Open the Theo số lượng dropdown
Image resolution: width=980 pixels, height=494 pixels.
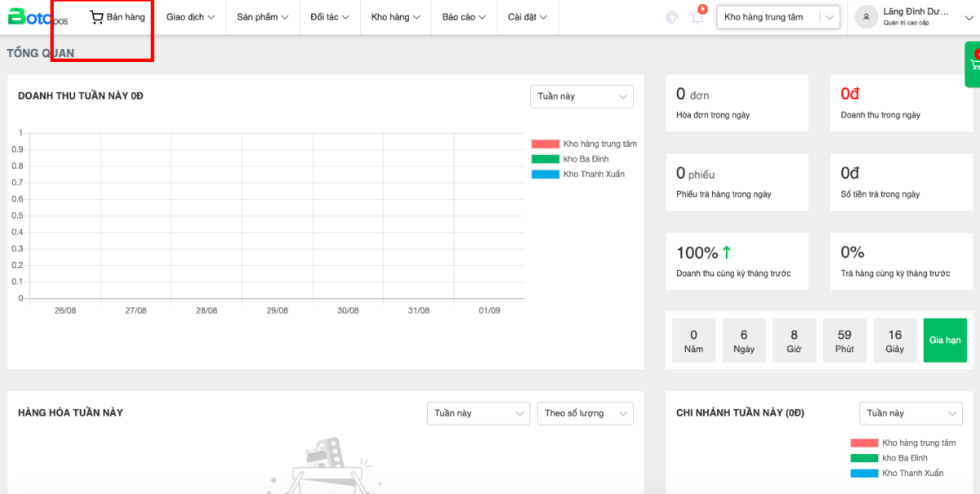pos(585,413)
